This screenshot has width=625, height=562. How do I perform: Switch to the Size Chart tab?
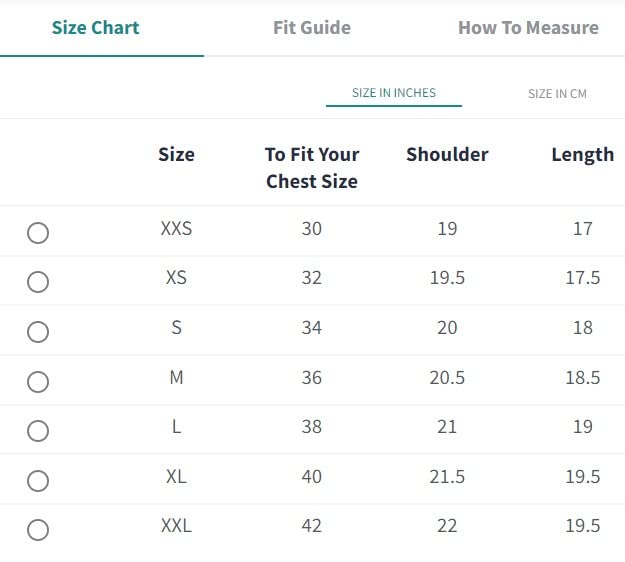(96, 28)
